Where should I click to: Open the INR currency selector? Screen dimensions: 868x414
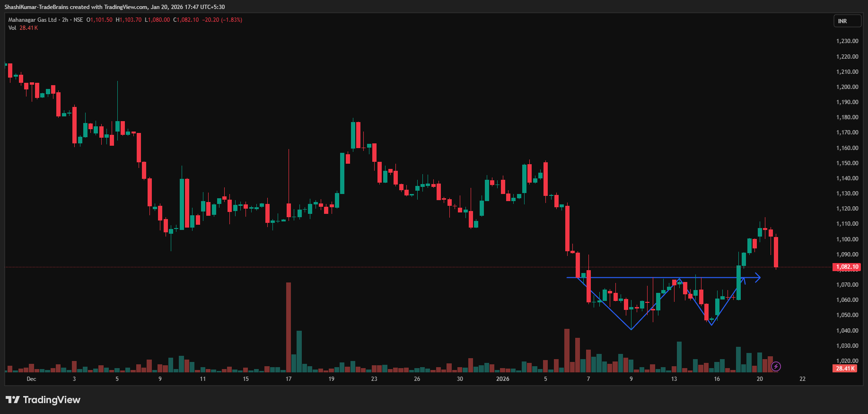[x=847, y=21]
